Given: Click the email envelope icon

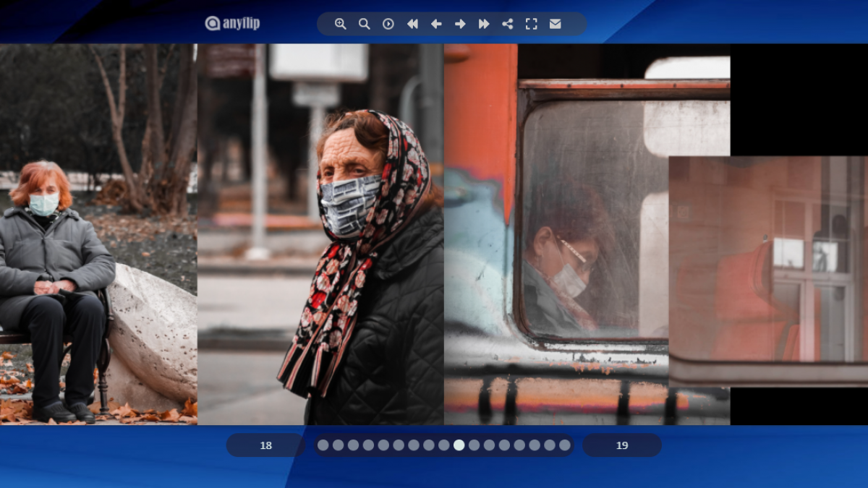Looking at the screenshot, I should click(x=555, y=24).
